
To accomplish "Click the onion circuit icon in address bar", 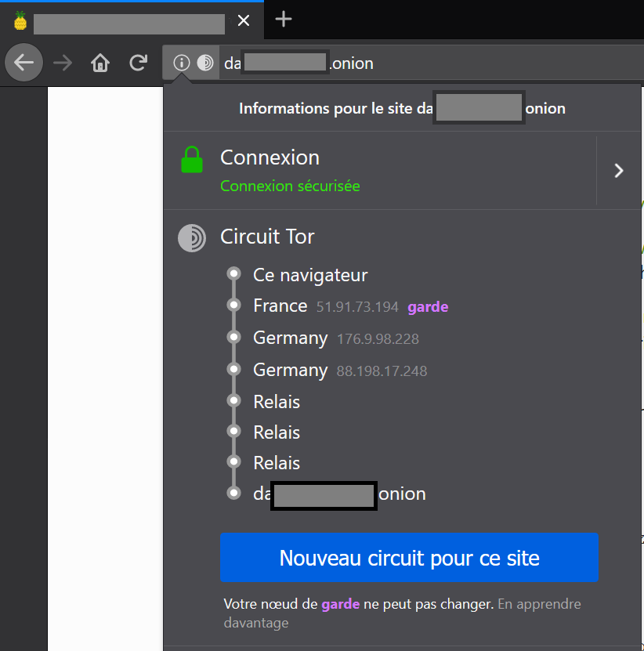I will point(205,63).
